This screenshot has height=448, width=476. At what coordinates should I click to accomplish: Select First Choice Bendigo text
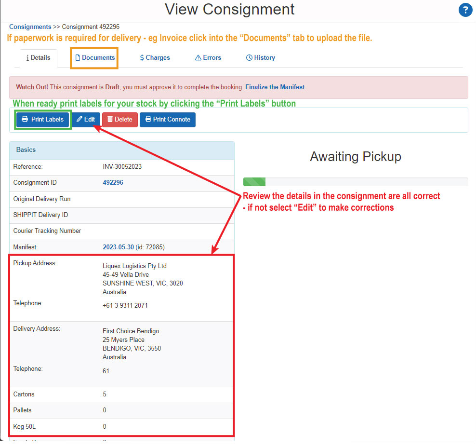[131, 331]
